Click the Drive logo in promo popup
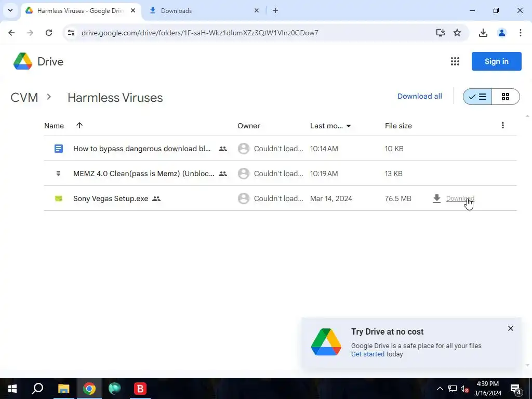Image resolution: width=532 pixels, height=399 pixels. (326, 342)
